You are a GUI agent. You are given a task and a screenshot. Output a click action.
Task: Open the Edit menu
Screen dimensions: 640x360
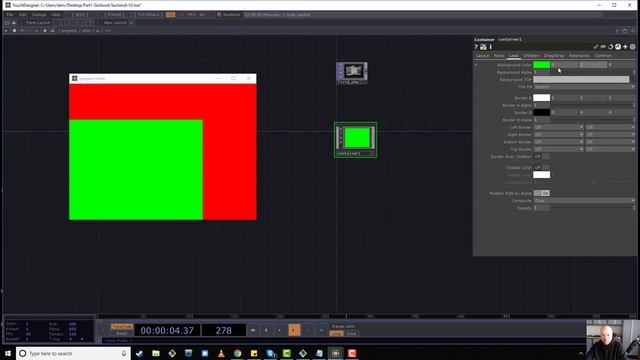tap(22, 15)
